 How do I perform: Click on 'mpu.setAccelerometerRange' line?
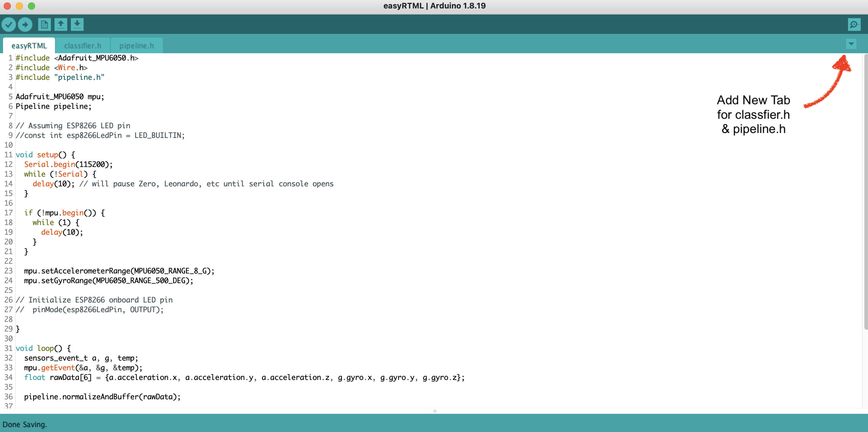tap(119, 271)
